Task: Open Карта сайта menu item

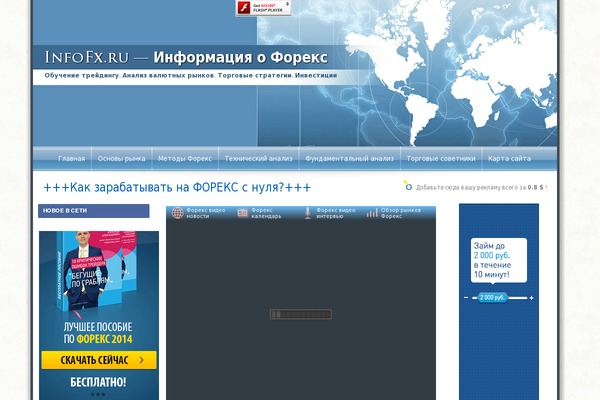Action: [x=509, y=158]
